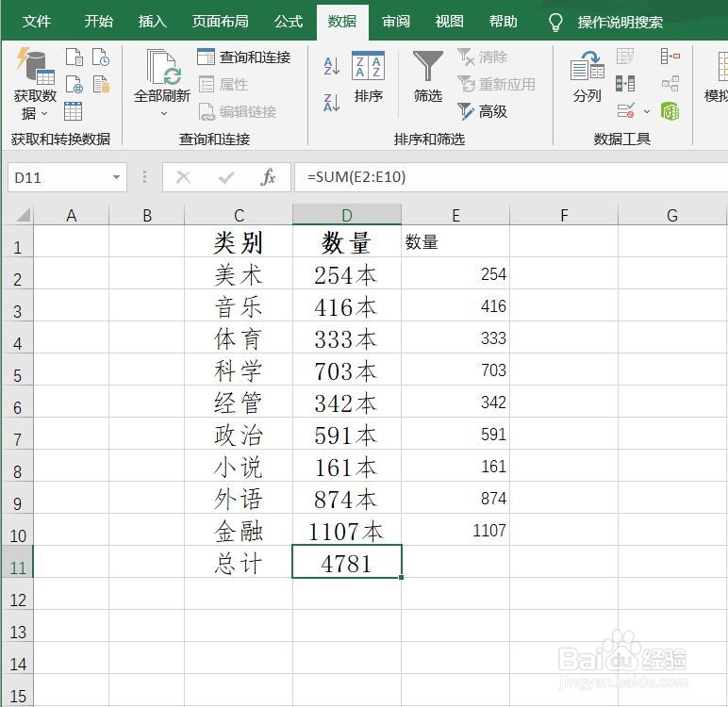Click the Consolidate icon
The width and height of the screenshot is (728, 707).
(x=670, y=57)
